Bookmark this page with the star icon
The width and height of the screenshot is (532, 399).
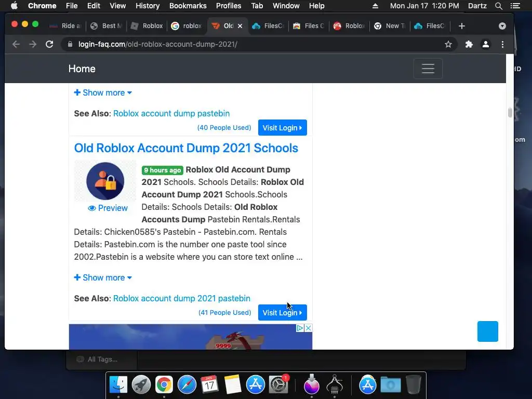click(448, 45)
